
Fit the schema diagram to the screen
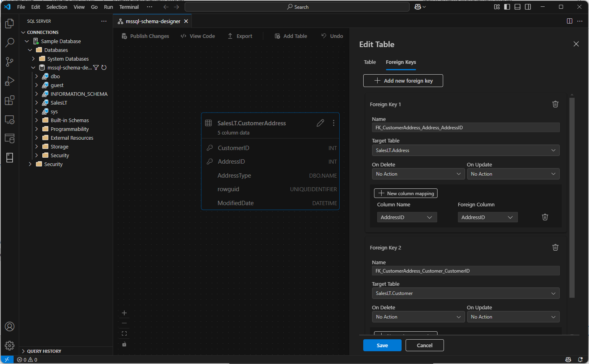124,333
